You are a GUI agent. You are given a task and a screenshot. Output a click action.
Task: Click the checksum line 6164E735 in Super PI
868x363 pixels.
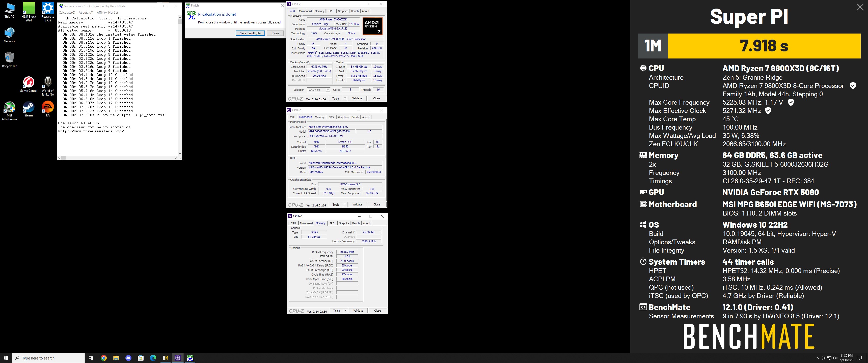point(78,123)
